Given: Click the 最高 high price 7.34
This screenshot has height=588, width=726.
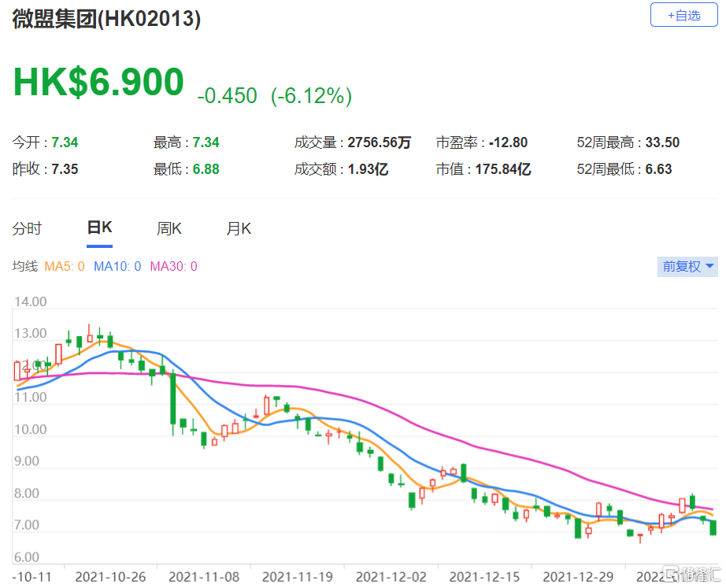Looking at the screenshot, I should (x=206, y=142).
